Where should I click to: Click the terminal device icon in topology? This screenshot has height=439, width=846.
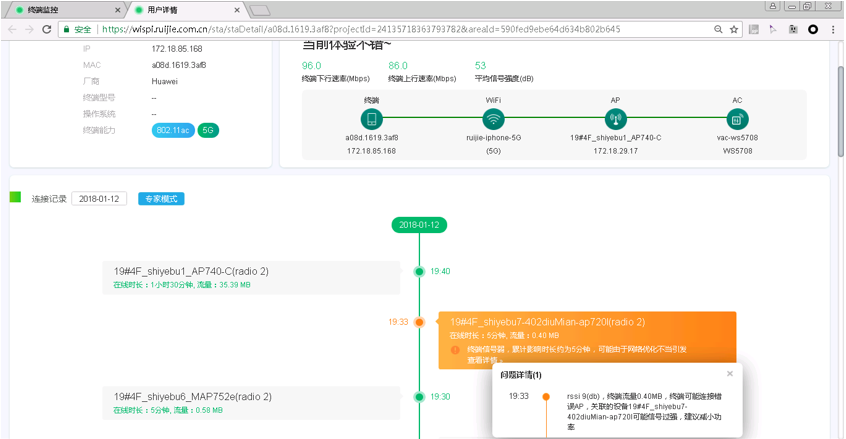click(371, 119)
